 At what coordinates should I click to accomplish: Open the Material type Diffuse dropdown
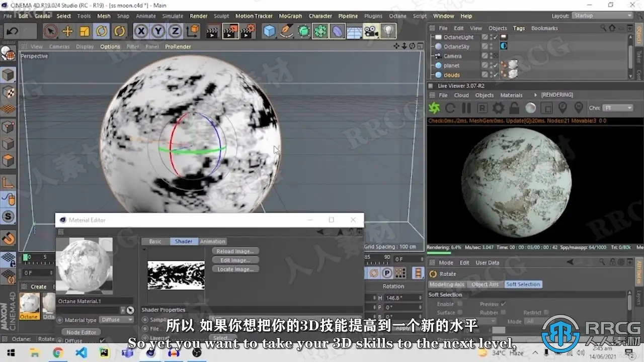pos(116,320)
